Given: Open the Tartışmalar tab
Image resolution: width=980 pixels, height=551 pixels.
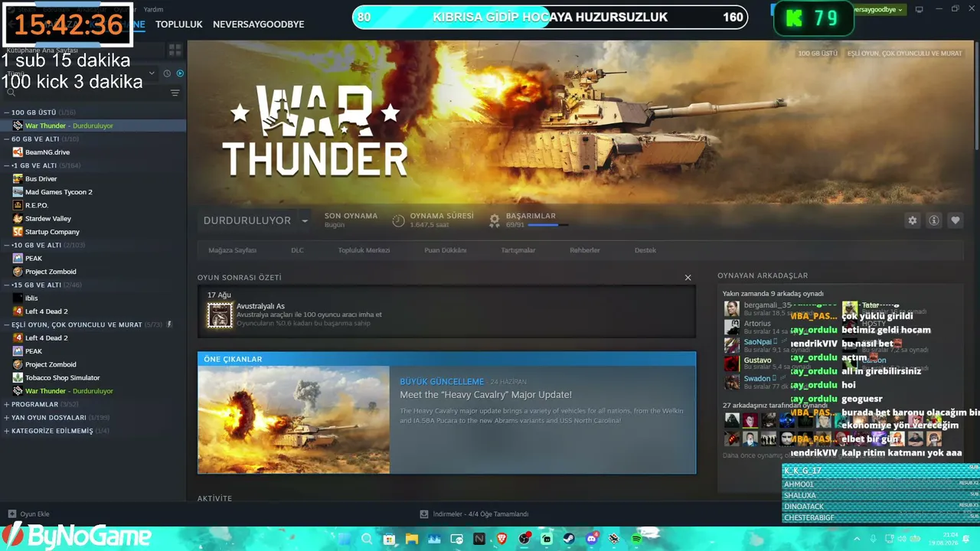Looking at the screenshot, I should [518, 250].
